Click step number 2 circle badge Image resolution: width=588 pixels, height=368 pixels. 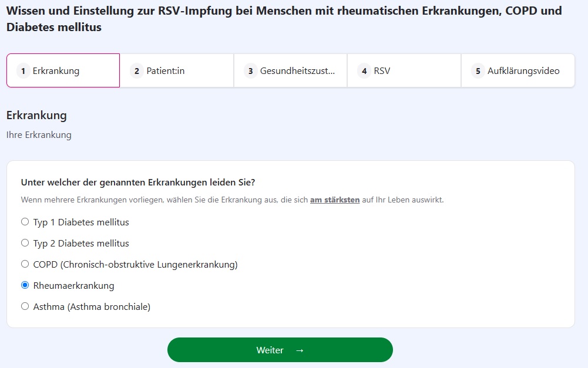[x=137, y=71]
